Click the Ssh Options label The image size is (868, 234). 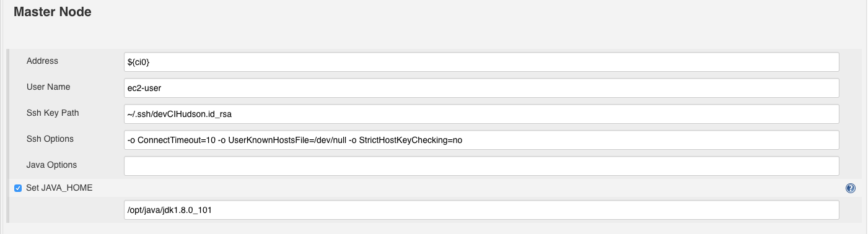point(50,139)
